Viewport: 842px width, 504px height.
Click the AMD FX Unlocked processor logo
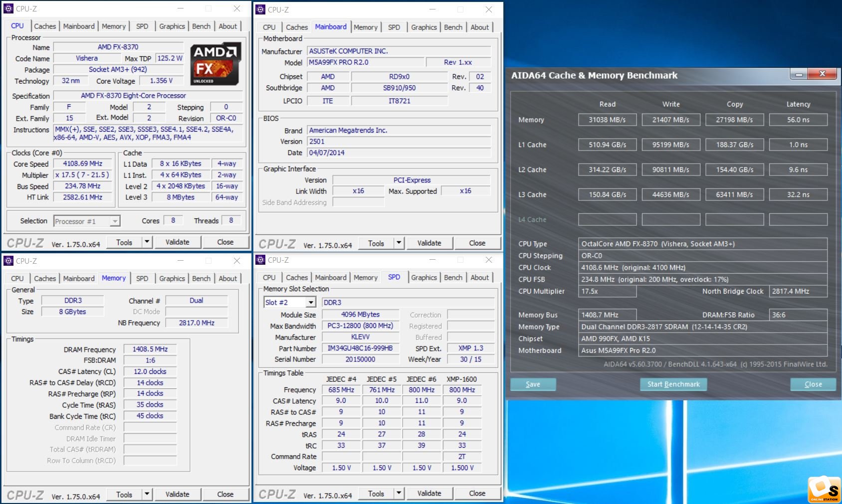pyautogui.click(x=217, y=63)
